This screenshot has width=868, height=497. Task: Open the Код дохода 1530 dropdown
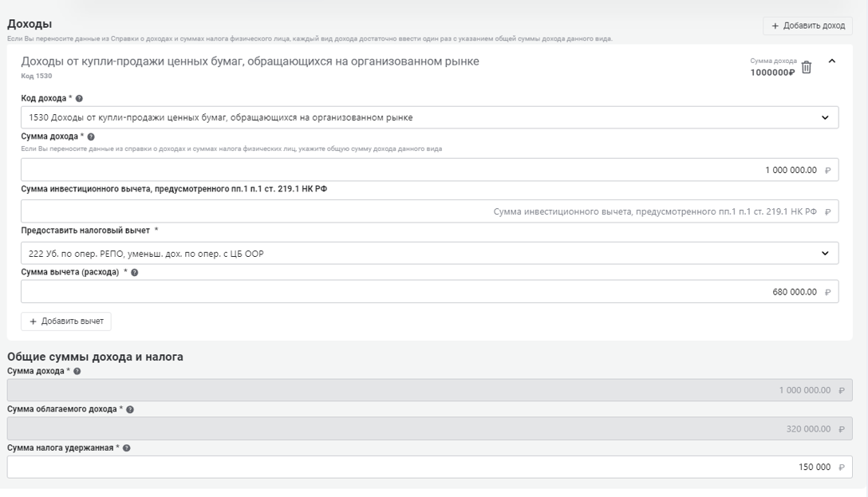click(x=429, y=117)
